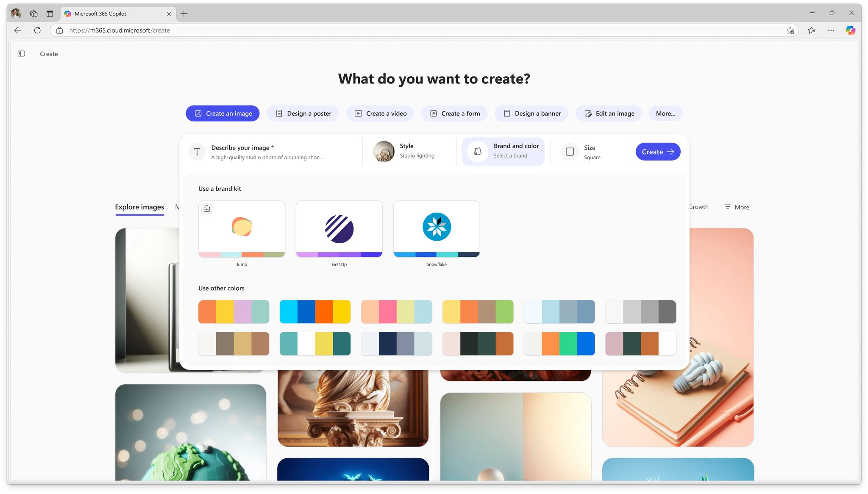Open browser favorites list icon
868x494 pixels.
pos(811,30)
